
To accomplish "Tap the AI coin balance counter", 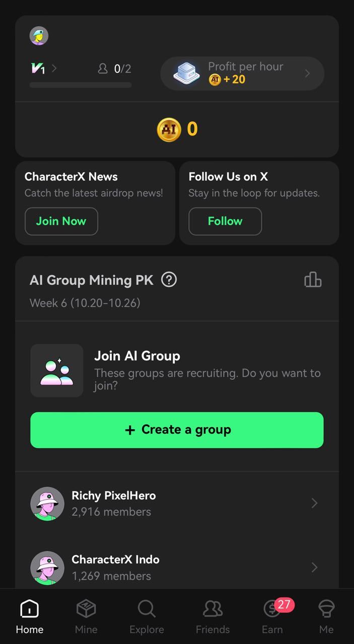I will [x=177, y=129].
